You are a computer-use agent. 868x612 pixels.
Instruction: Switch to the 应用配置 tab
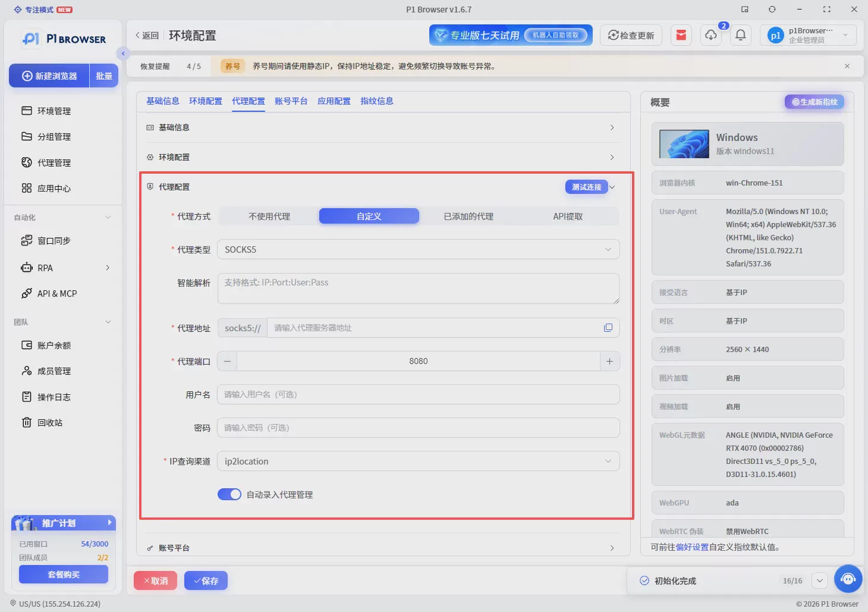click(x=334, y=101)
